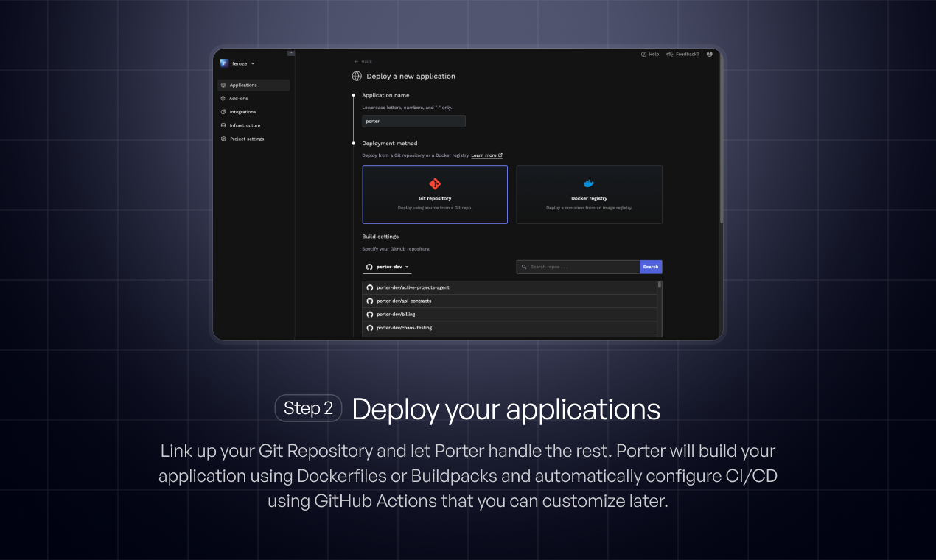Click the 'Build settings' heading
Image resolution: width=936 pixels, height=560 pixels.
tap(380, 237)
